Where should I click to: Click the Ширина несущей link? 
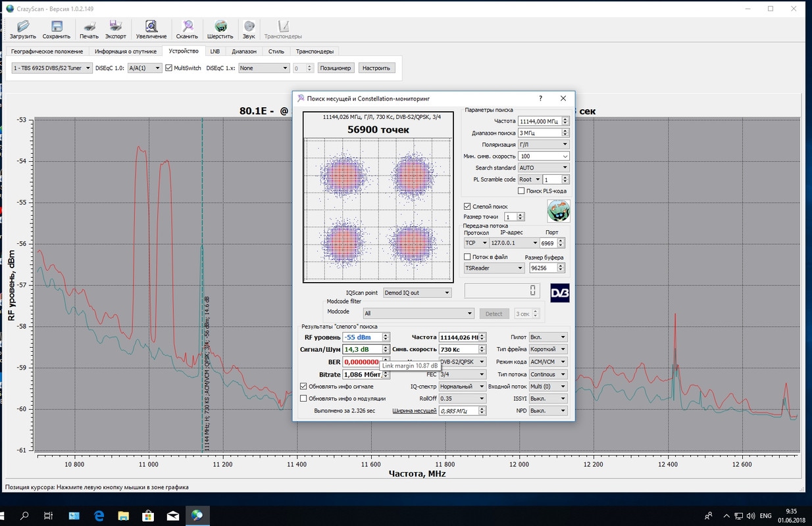(x=415, y=411)
